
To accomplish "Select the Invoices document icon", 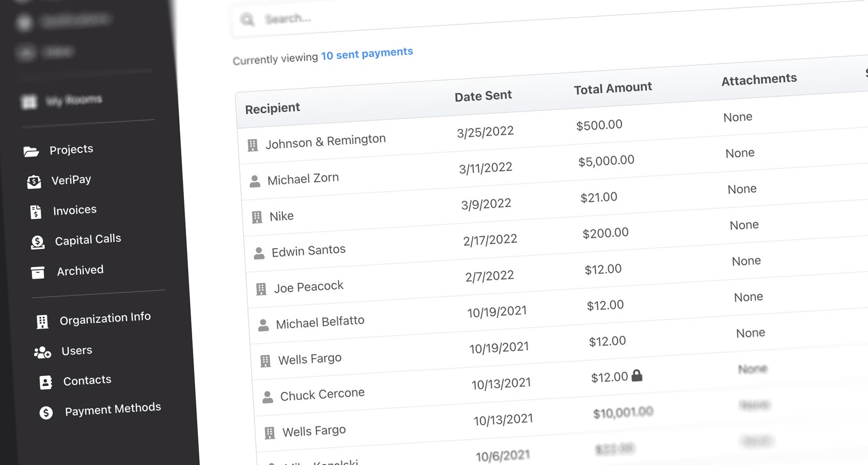I will [36, 212].
